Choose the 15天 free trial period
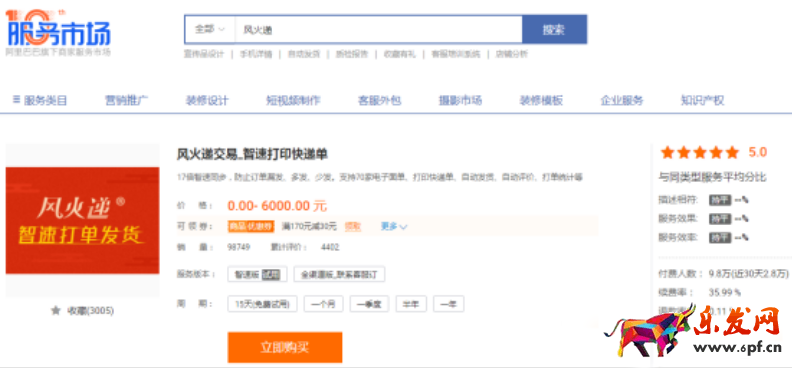This screenshot has width=792, height=368. tap(262, 304)
